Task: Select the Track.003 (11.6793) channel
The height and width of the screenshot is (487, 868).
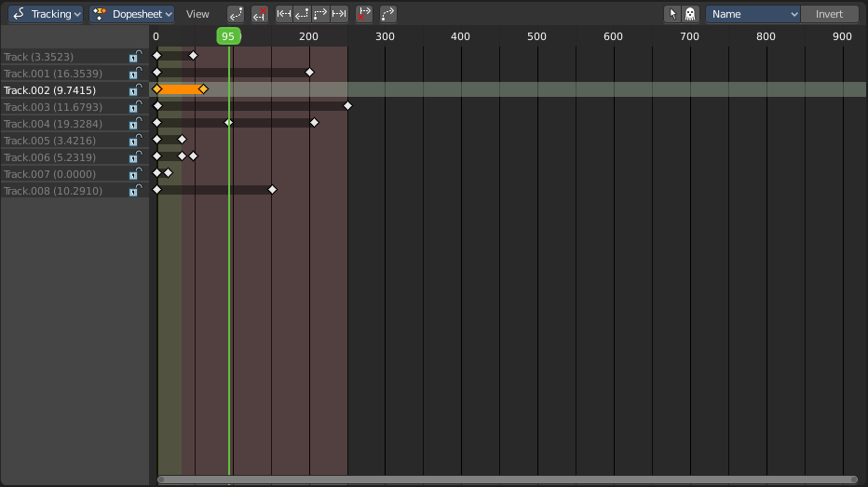Action: coord(53,107)
